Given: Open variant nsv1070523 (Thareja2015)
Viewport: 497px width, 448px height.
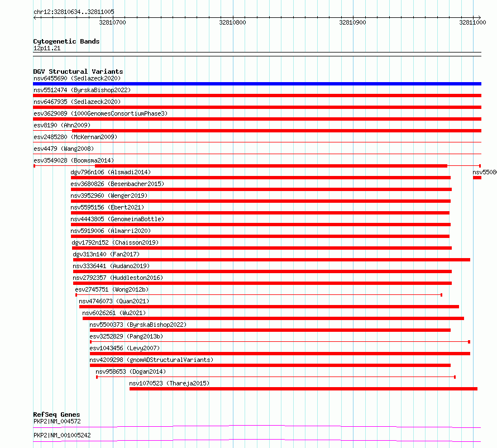Looking at the screenshot, I should (169, 383).
